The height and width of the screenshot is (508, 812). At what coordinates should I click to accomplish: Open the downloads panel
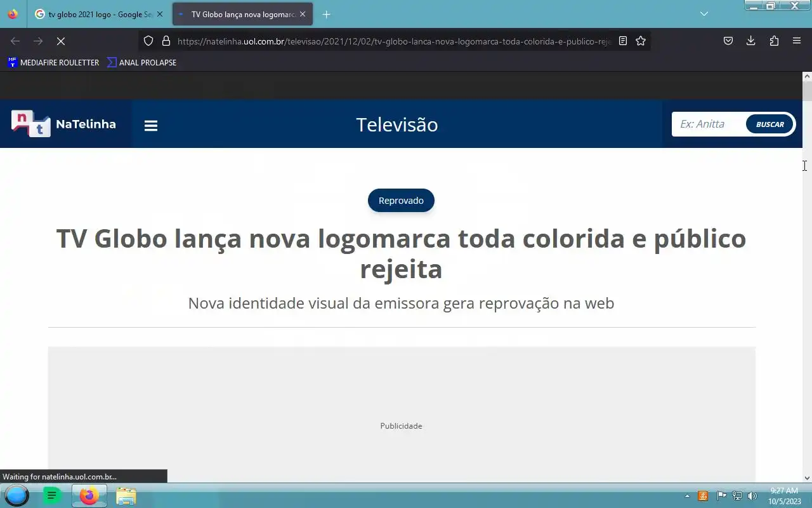(751, 41)
